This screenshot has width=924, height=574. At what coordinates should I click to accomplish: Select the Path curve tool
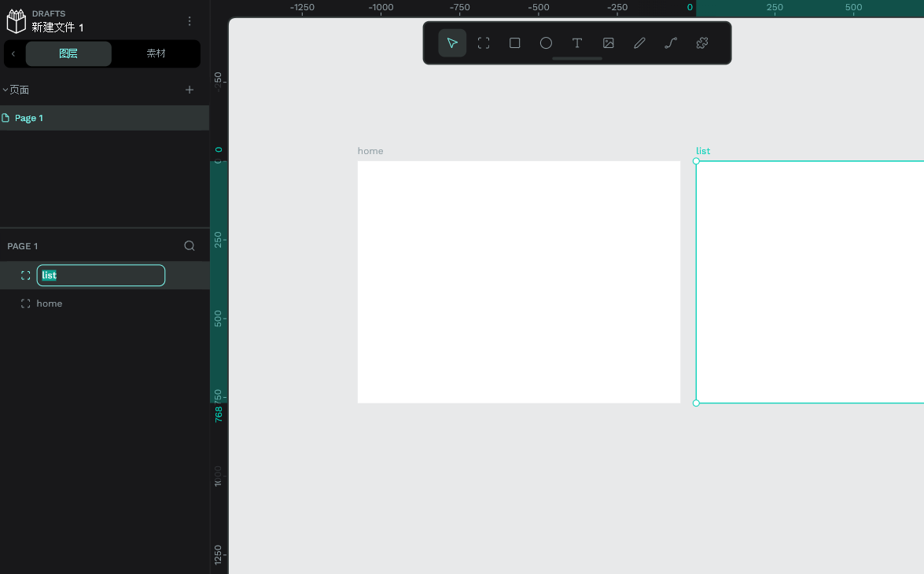tap(671, 43)
